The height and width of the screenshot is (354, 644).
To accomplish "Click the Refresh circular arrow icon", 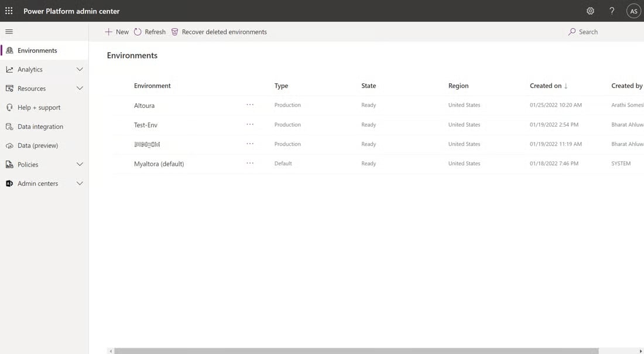I will point(138,32).
